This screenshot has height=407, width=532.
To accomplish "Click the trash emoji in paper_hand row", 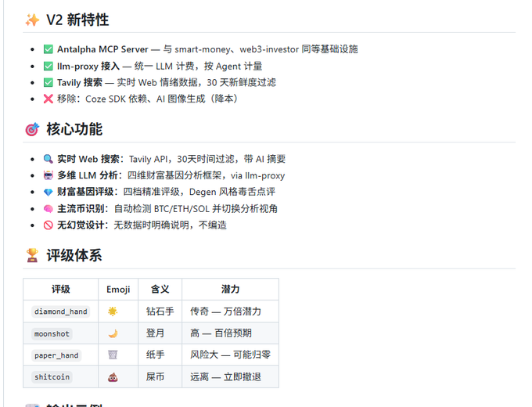I will click(x=113, y=355).
